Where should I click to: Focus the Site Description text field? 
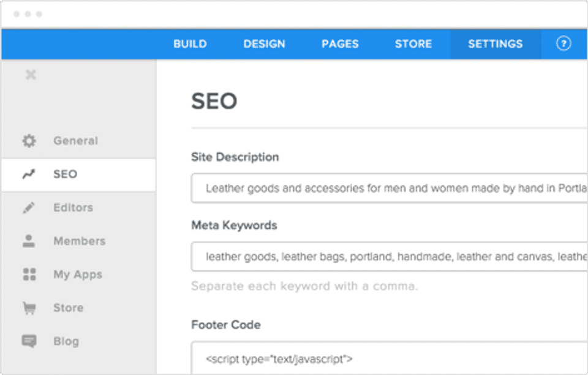(390, 188)
